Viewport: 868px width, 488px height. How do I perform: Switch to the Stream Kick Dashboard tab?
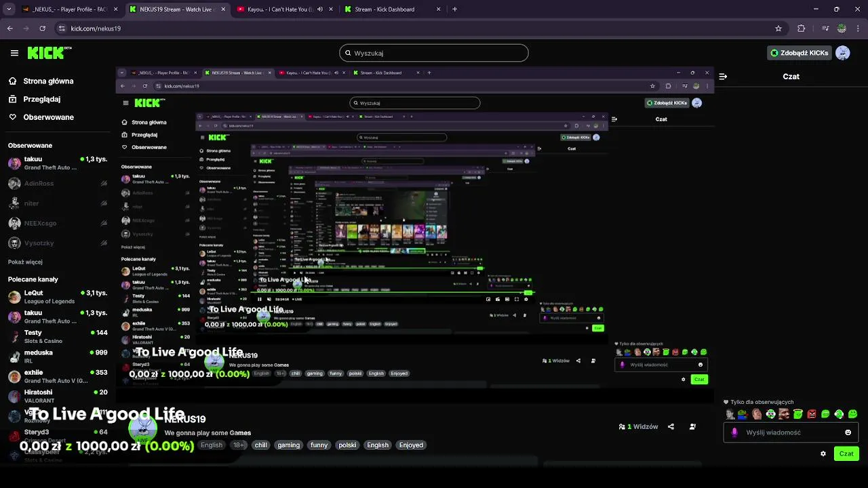392,9
